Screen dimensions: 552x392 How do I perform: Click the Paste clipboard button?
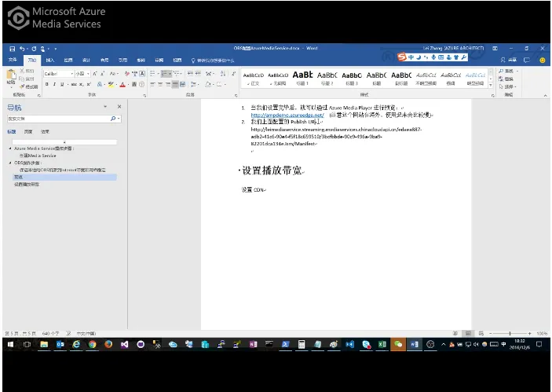click(x=11, y=77)
